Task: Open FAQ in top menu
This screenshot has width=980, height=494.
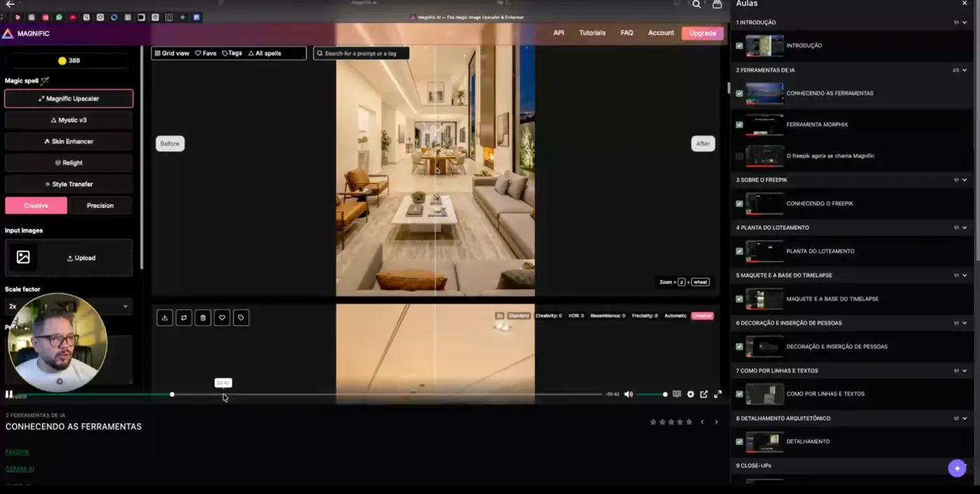Action: pos(626,33)
